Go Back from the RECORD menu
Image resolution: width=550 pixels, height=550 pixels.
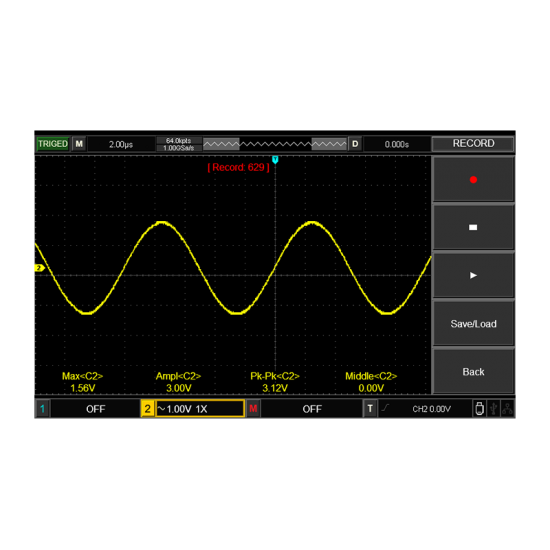tap(474, 371)
